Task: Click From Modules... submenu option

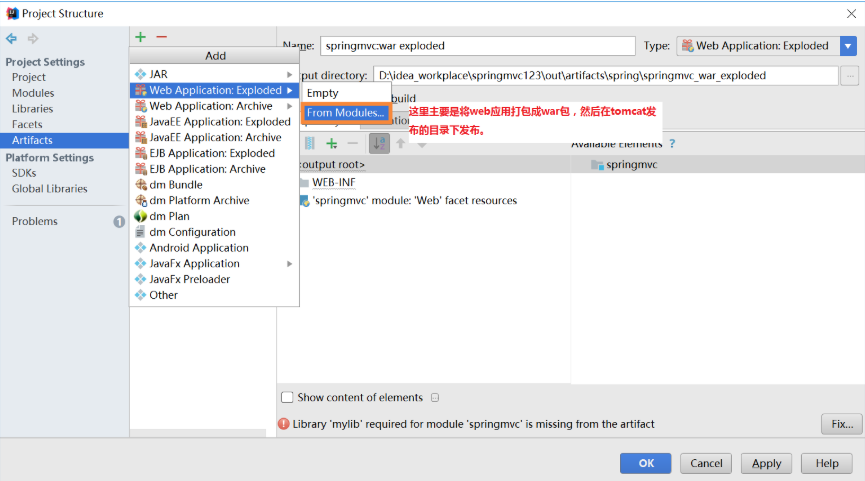Action: (x=346, y=113)
